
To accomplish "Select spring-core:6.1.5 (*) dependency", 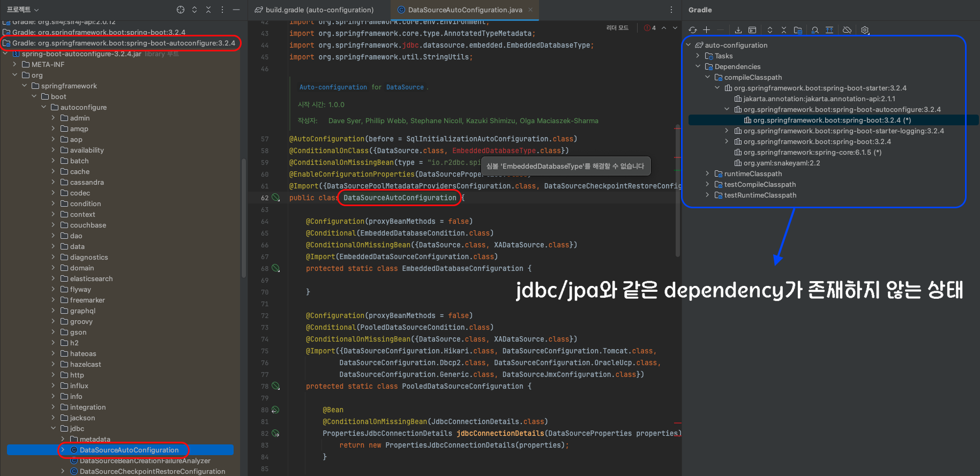I will coord(812,152).
